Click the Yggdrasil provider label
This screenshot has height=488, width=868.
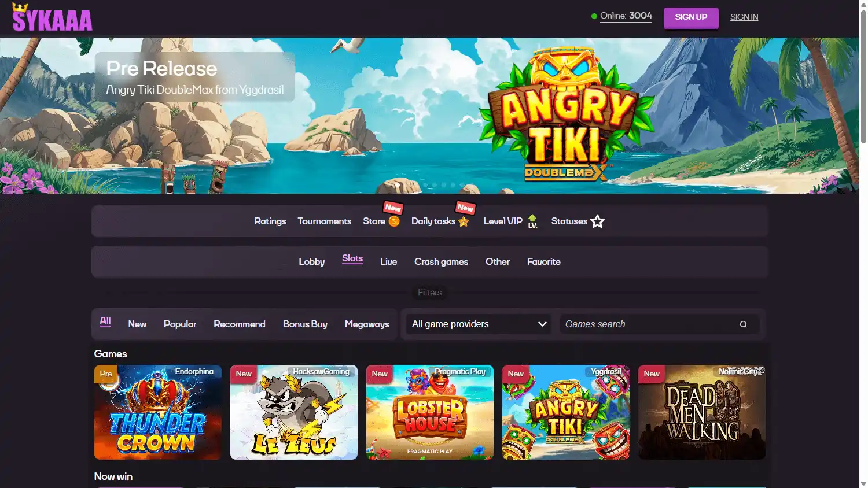tap(606, 372)
